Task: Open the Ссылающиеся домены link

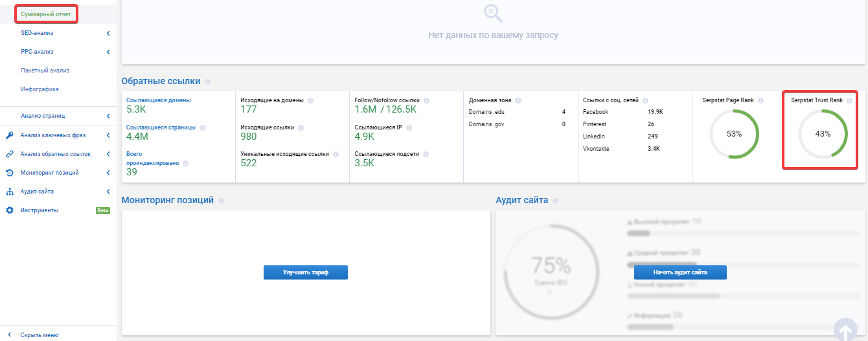Action: pos(159,100)
